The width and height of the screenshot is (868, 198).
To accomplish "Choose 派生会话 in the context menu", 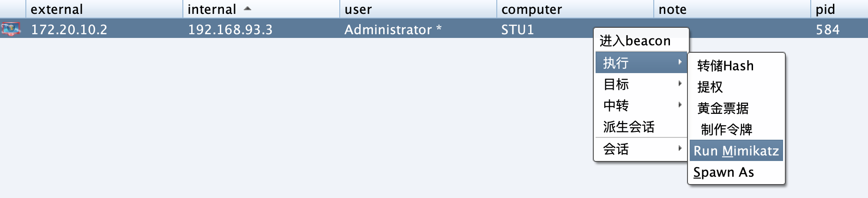I will [x=628, y=127].
